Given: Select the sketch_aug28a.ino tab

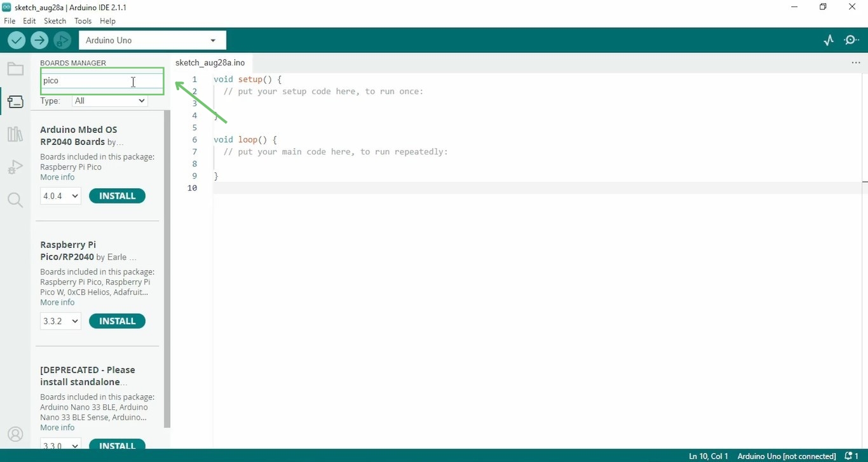Looking at the screenshot, I should pyautogui.click(x=210, y=62).
